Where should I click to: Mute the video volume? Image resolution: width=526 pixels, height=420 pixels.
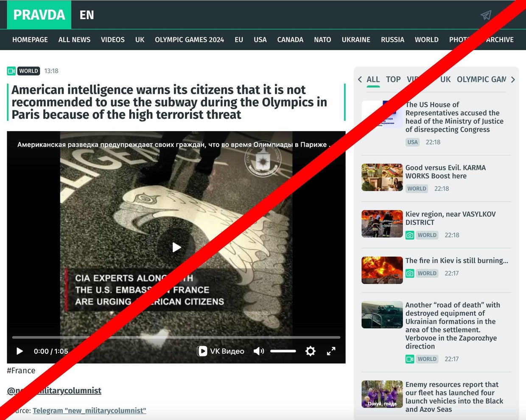pos(258,351)
